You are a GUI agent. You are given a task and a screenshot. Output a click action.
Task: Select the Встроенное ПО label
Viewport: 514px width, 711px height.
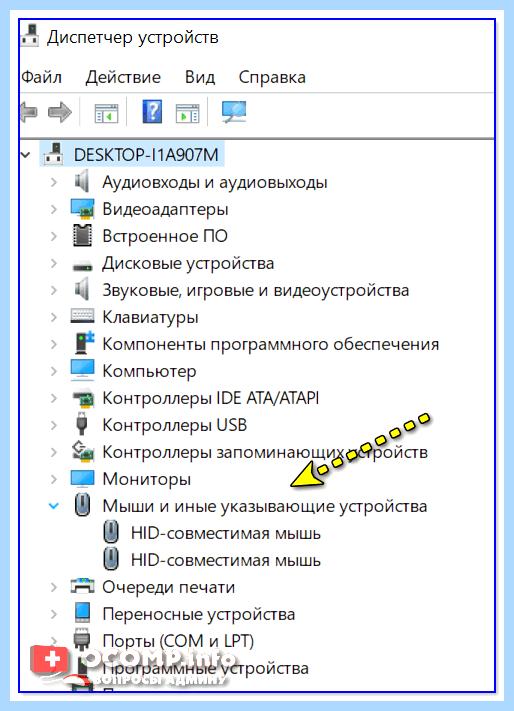165,236
